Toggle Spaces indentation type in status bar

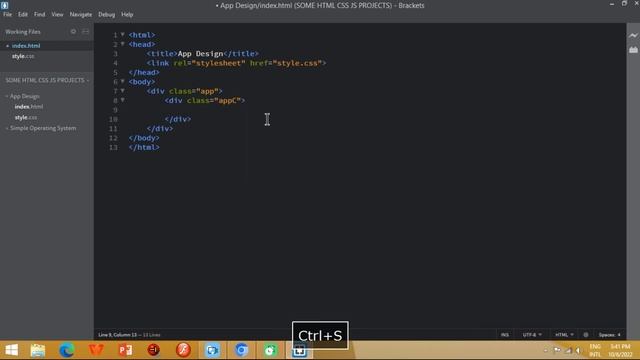click(607, 335)
